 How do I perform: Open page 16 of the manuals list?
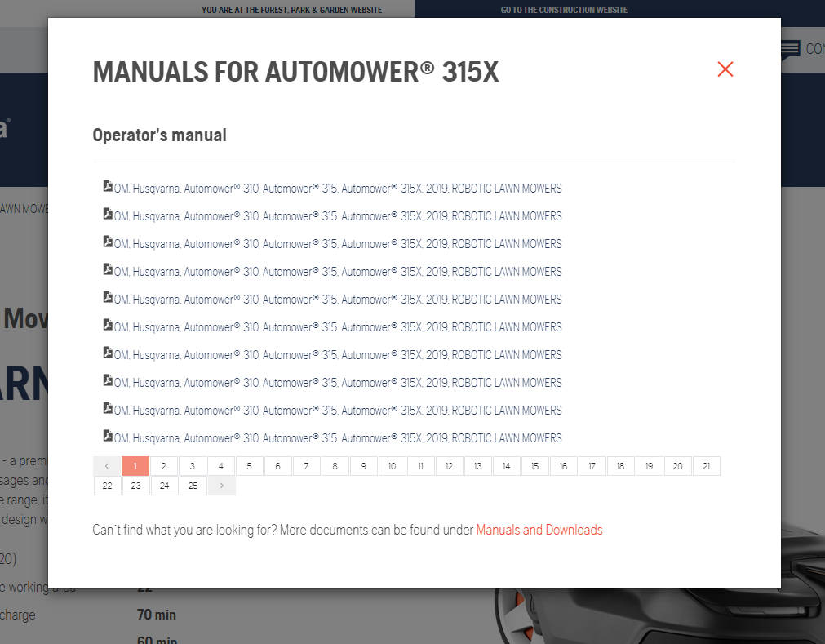[x=563, y=466]
